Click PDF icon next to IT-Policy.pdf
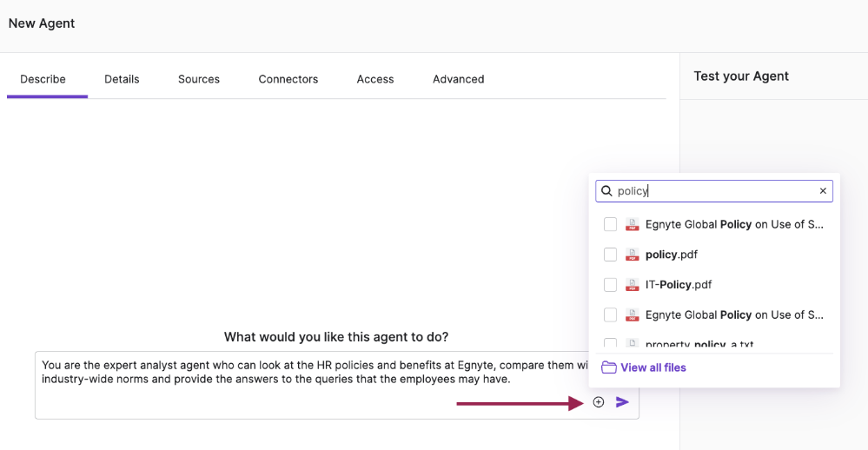This screenshot has width=868, height=450. (633, 285)
